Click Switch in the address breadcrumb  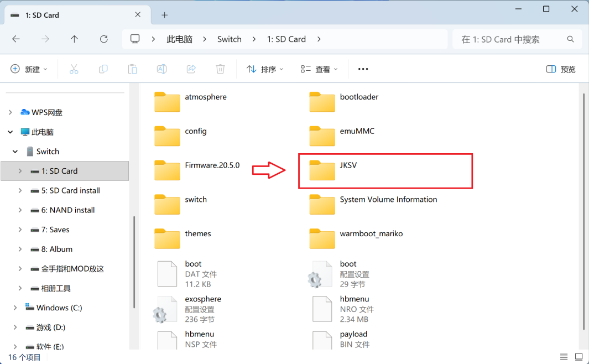point(229,39)
